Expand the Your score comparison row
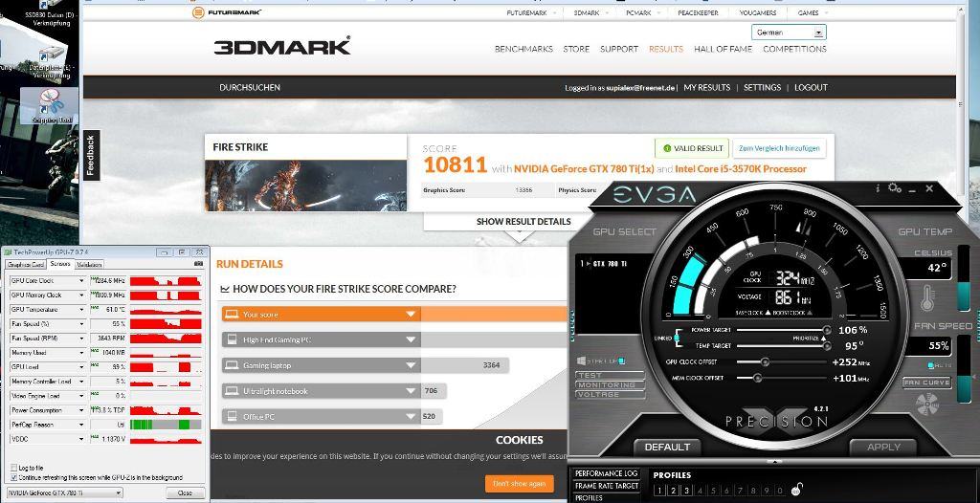Viewport: 980px width, 503px height. 411,315
